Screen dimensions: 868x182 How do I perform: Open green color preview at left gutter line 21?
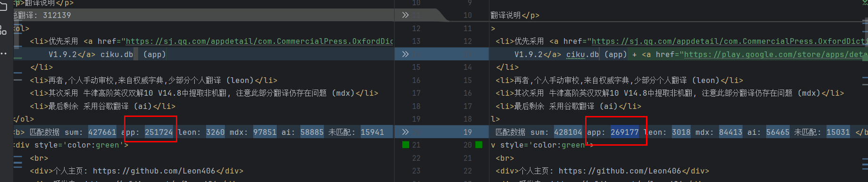point(405,145)
